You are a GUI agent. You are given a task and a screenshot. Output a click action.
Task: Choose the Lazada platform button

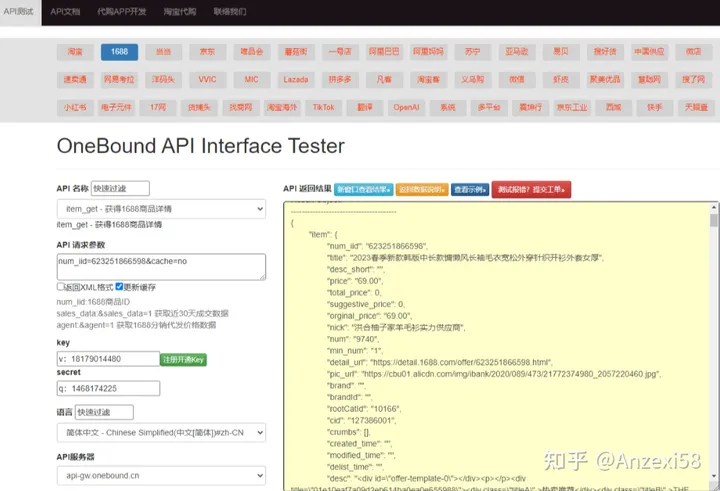tap(296, 79)
